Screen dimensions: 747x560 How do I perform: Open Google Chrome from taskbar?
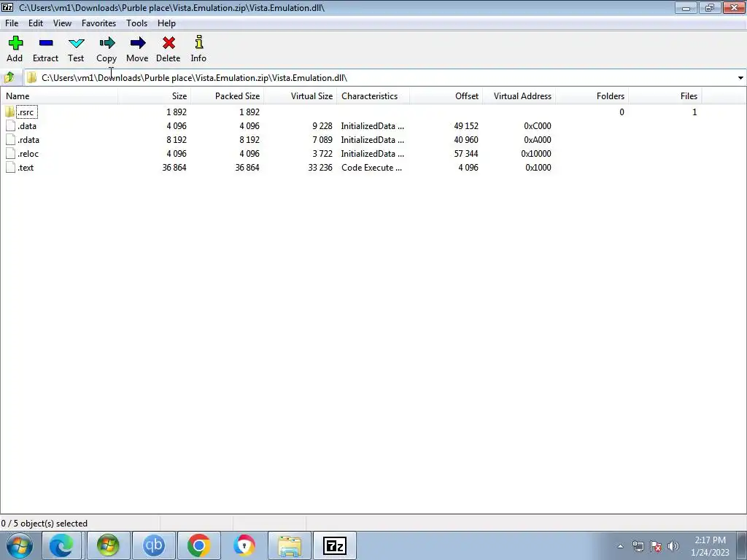pos(198,545)
